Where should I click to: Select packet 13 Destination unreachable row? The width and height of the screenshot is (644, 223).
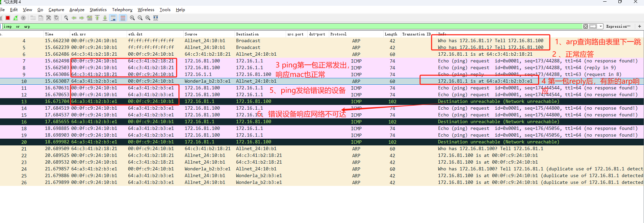[x=322, y=102]
